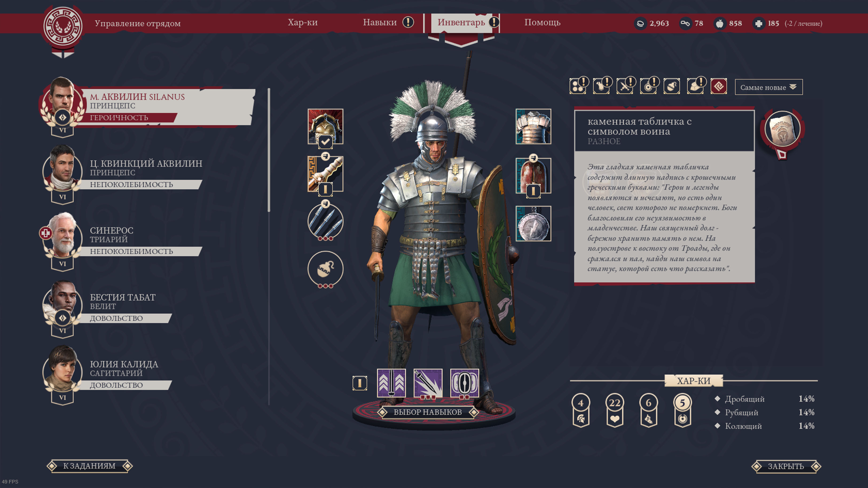The width and height of the screenshot is (868, 488).
Task: Open the equipped helmet slot
Action: 325,127
